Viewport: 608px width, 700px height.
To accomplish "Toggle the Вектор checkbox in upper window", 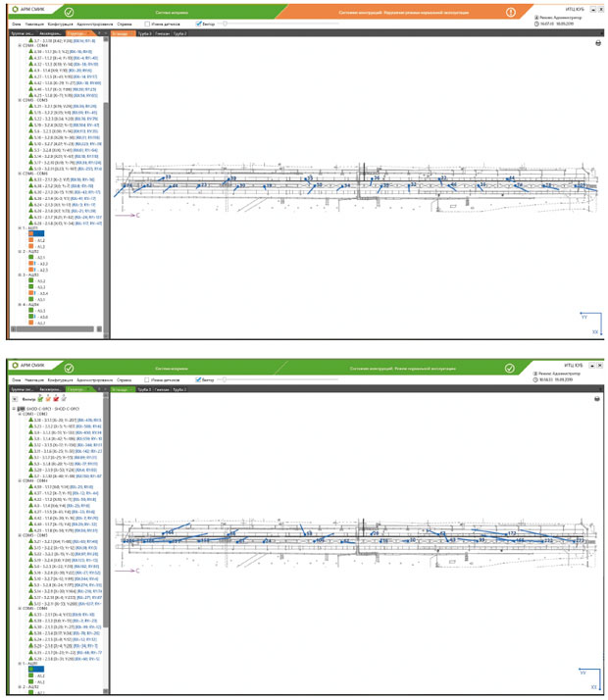I will point(198,24).
